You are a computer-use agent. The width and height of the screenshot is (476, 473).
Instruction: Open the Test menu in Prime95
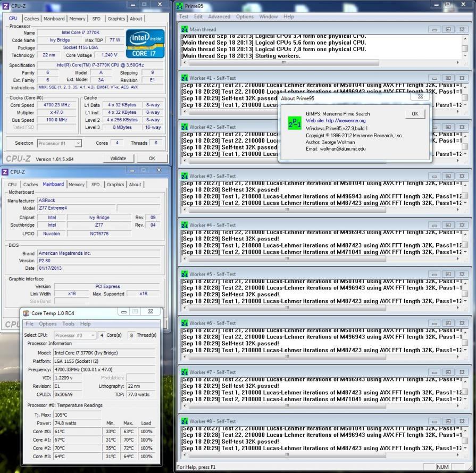tap(183, 16)
